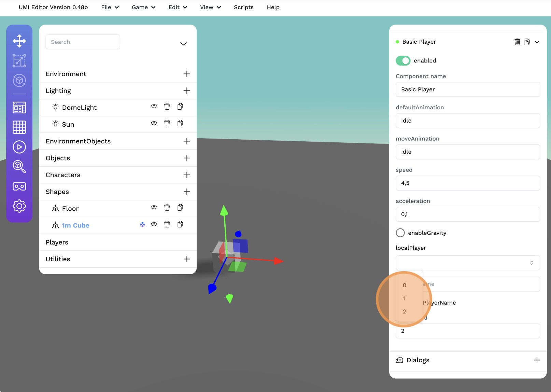
Task: Duplicate the Floor shape with copy icon
Action: tap(180, 208)
